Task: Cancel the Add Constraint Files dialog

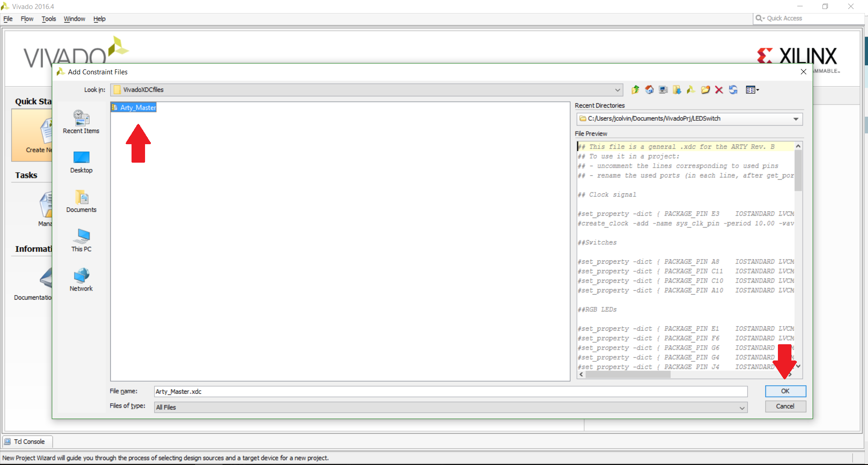Action: tap(785, 406)
